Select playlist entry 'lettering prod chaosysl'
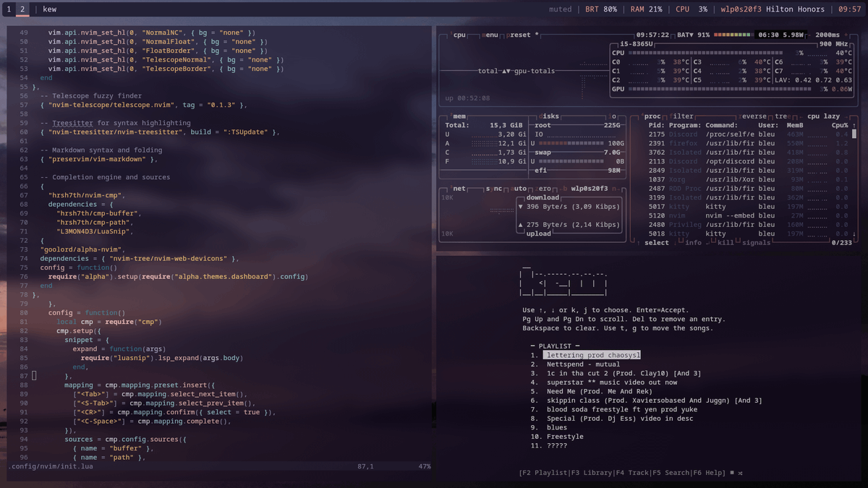 click(x=592, y=355)
